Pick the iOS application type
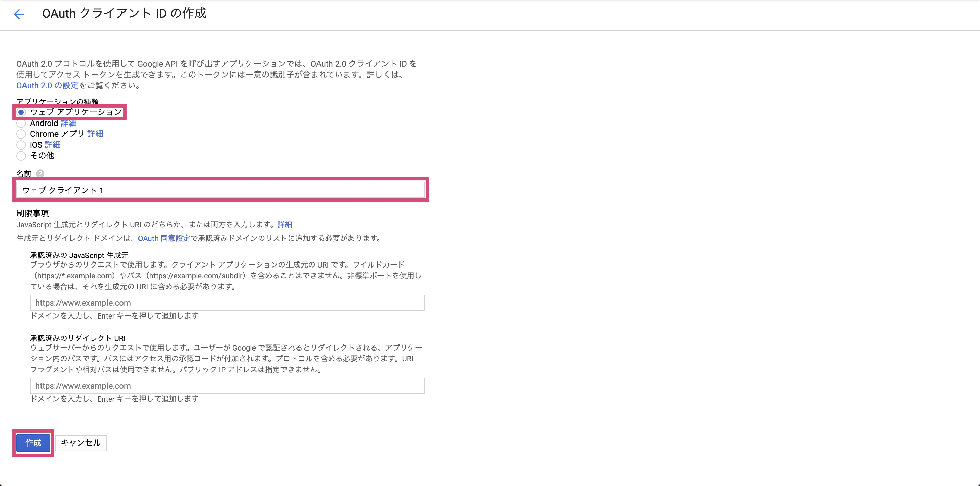Screen dimensions: 980x486 (21, 145)
